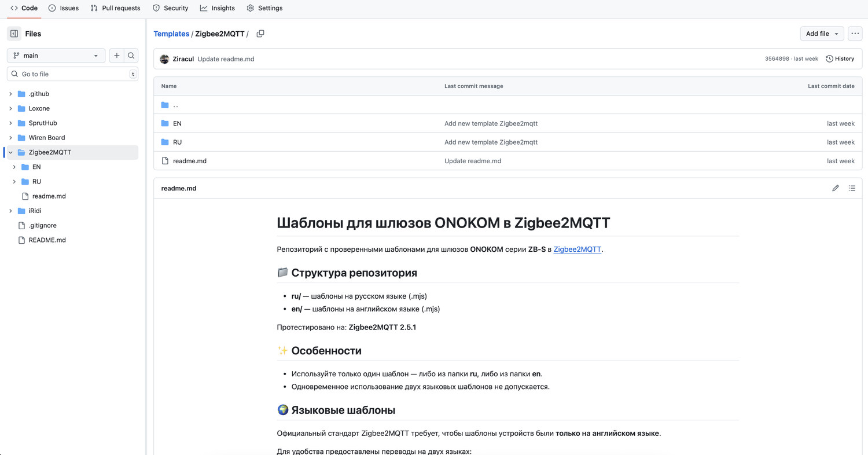Click the Pull requests icon
The height and width of the screenshot is (455, 868).
click(93, 8)
